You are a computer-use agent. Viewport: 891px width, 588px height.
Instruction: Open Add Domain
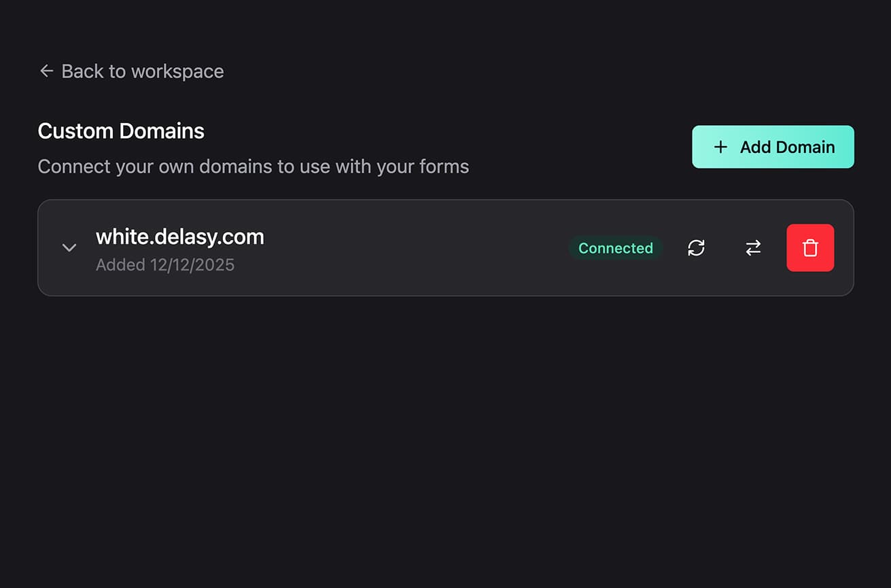click(x=773, y=146)
